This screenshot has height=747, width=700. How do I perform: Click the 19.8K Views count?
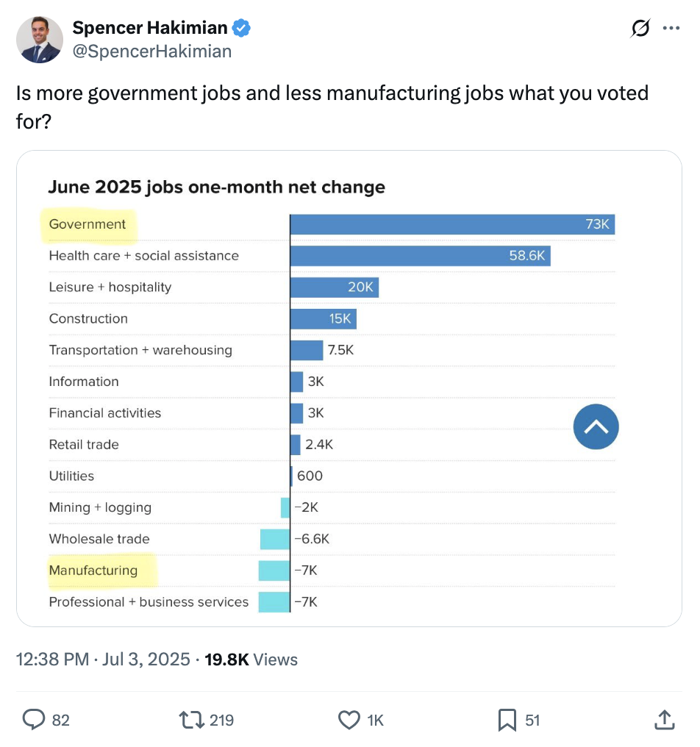(x=251, y=660)
